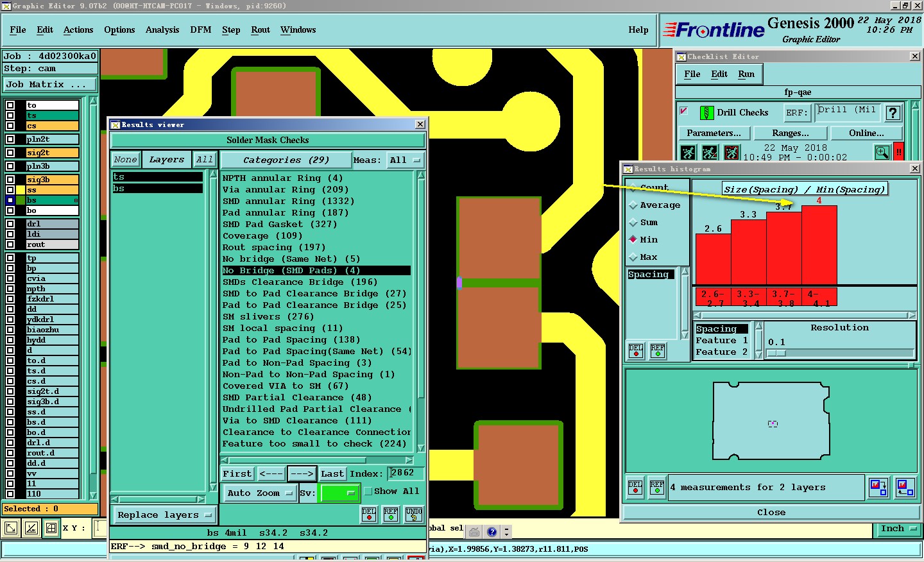Click the Drill Checks green drill icon
This screenshot has height=562, width=924.
706,113
